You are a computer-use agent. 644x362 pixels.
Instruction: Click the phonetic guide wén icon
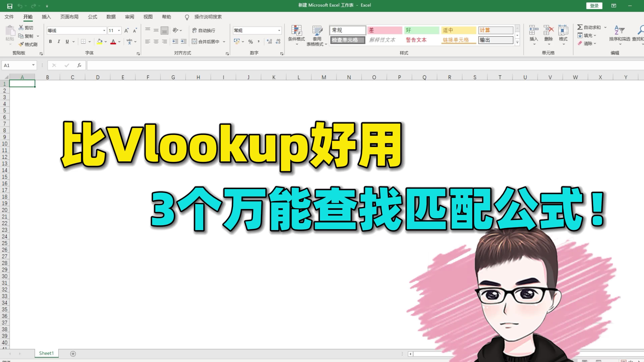click(129, 41)
